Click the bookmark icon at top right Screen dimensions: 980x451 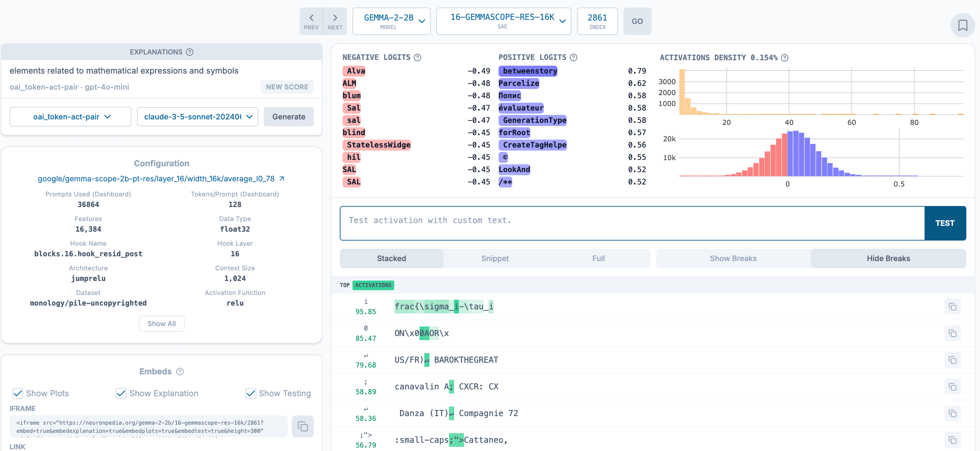pyautogui.click(x=962, y=26)
